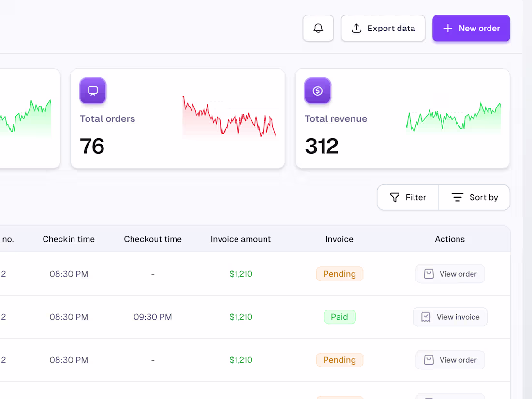Open notifications via the bell icon
This screenshot has height=399, width=532.
[318, 28]
